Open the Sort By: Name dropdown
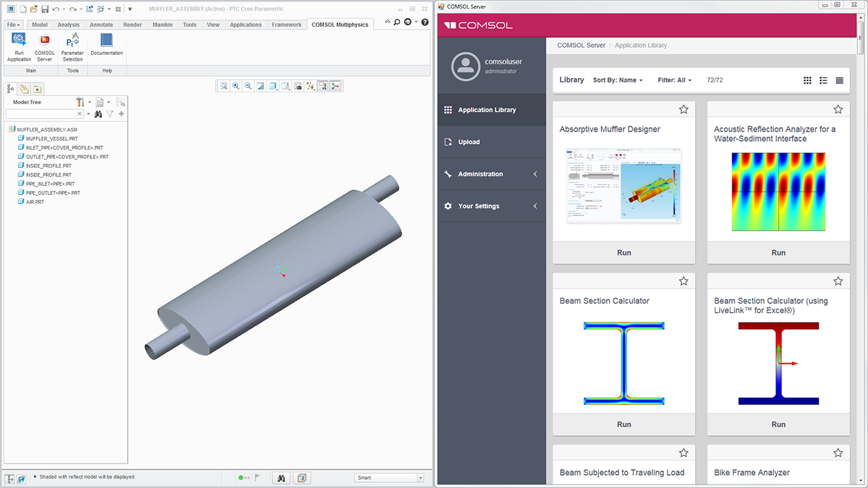The image size is (868, 488). point(618,80)
